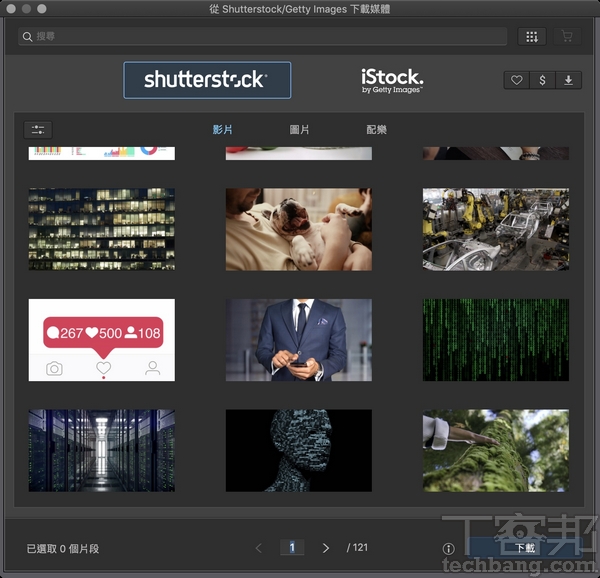Select the hand touching mossy tree clip
The height and width of the screenshot is (578, 600).
pos(496,450)
